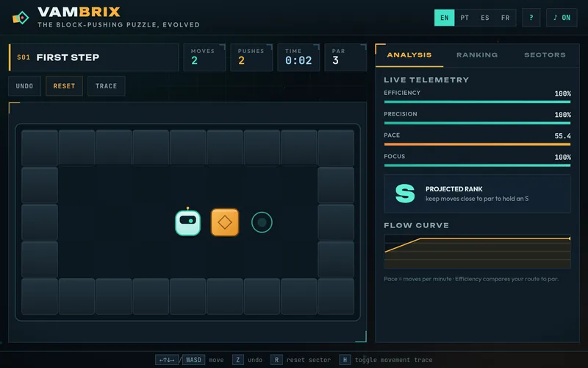Open the Analysis tab

click(x=409, y=55)
